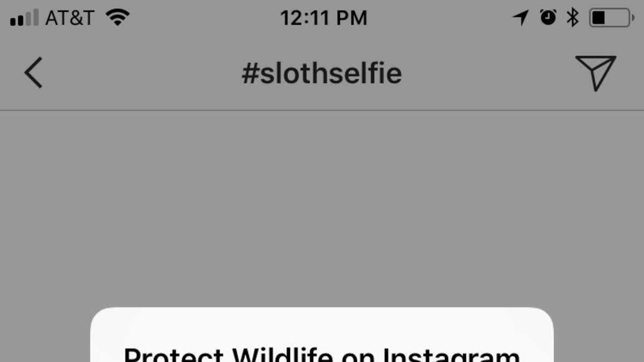Viewport: 644px width, 362px height.
Task: Click the word Instagram in the dialog heading
Action: (451, 354)
